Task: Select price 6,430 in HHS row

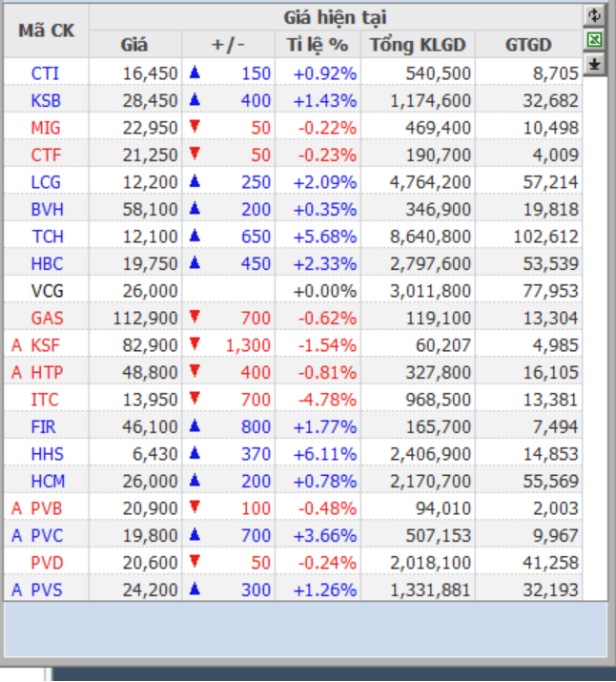Action: (155, 454)
